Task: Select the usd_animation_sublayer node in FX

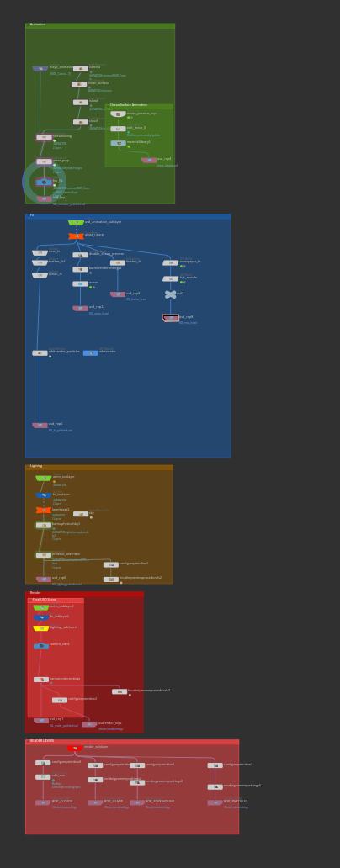Action: pos(76,223)
